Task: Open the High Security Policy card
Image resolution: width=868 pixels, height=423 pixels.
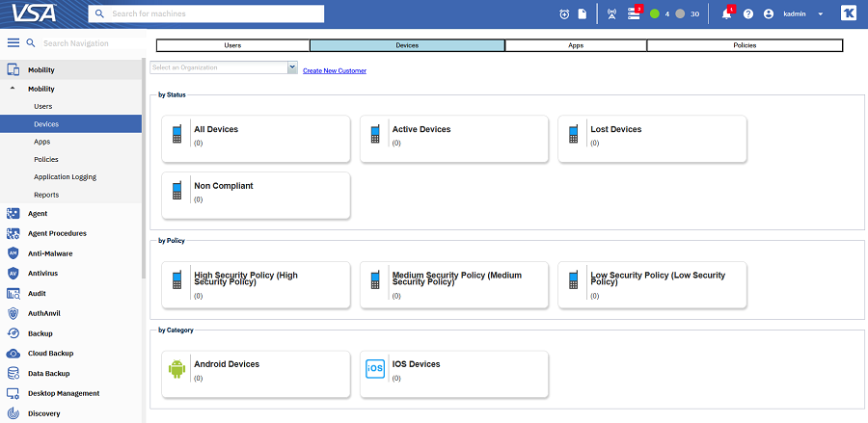Action: (256, 285)
